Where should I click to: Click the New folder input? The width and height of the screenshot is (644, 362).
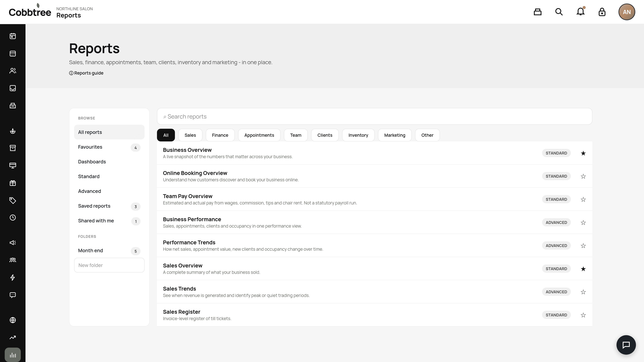[x=109, y=265]
